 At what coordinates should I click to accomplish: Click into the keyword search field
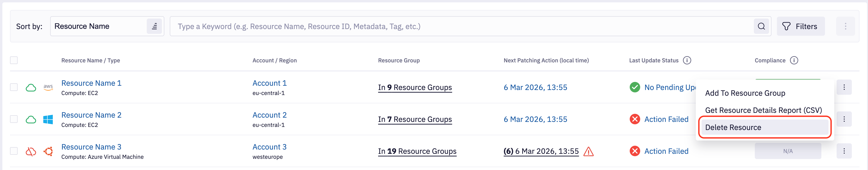click(x=462, y=26)
